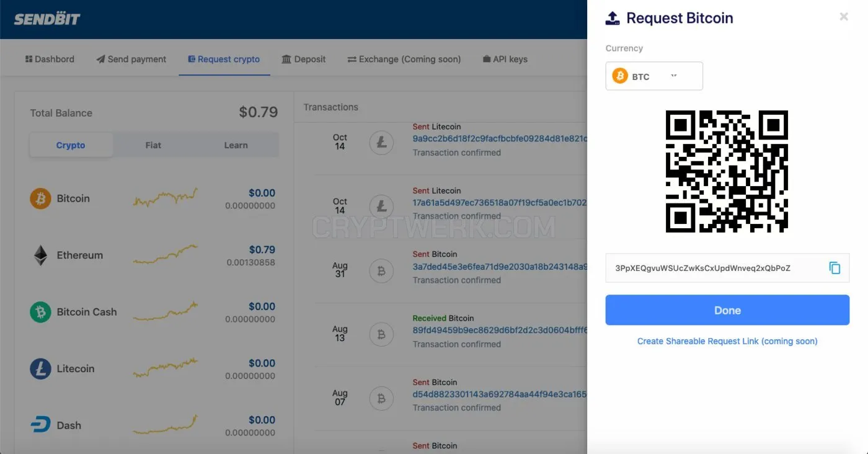
Task: Click the Dash logo icon
Action: pos(40,425)
